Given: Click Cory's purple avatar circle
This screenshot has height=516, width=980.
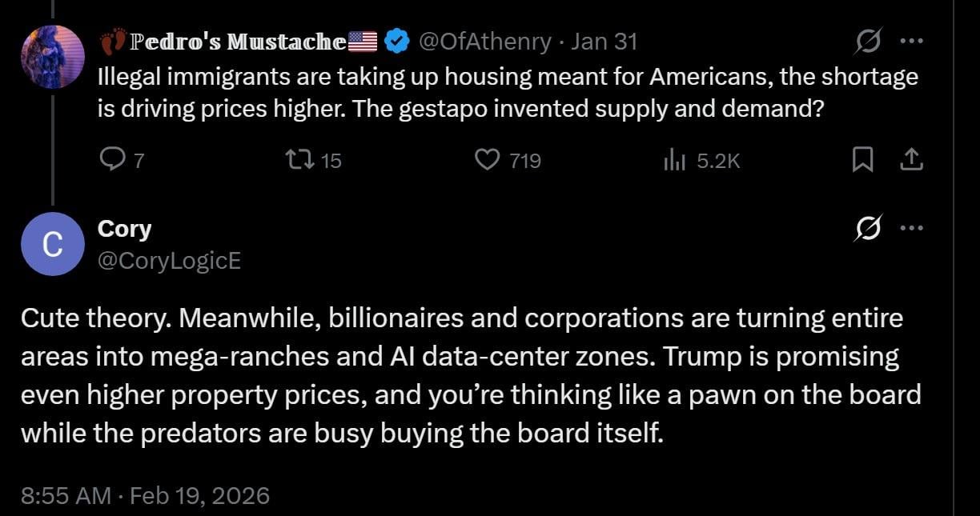Looking at the screenshot, I should 53,244.
